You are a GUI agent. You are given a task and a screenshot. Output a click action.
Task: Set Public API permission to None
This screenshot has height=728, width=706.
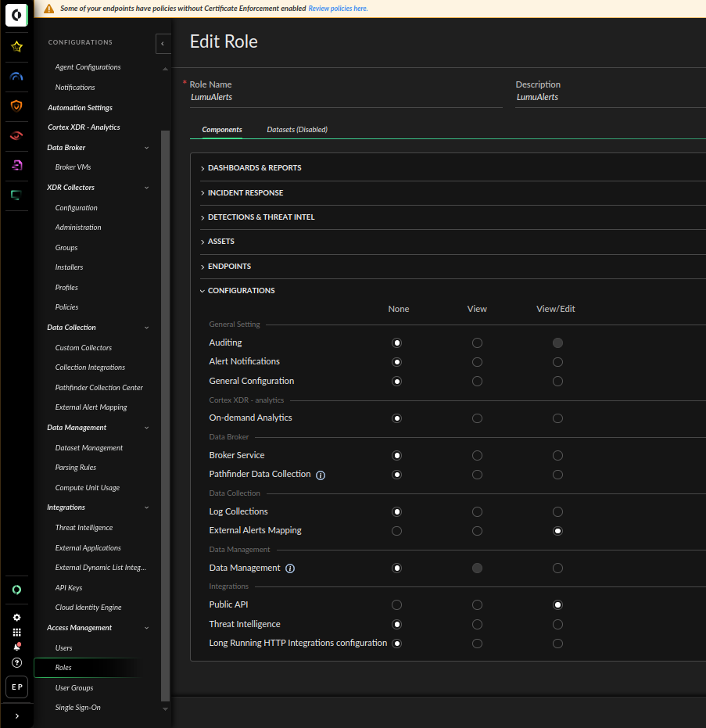pos(397,604)
